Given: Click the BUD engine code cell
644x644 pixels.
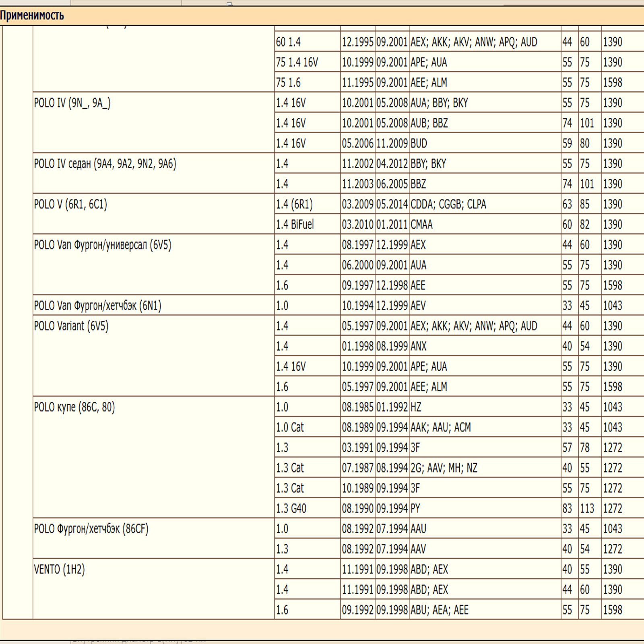Looking at the screenshot, I should (419, 144).
